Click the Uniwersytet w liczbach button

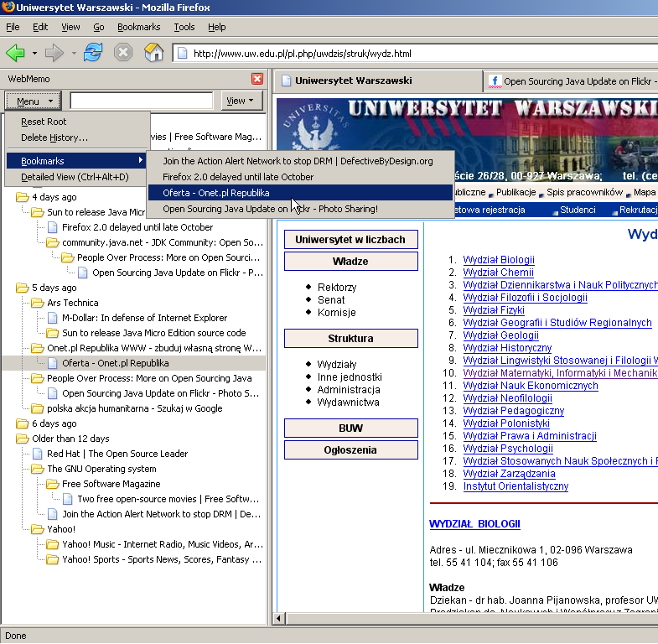click(x=351, y=240)
